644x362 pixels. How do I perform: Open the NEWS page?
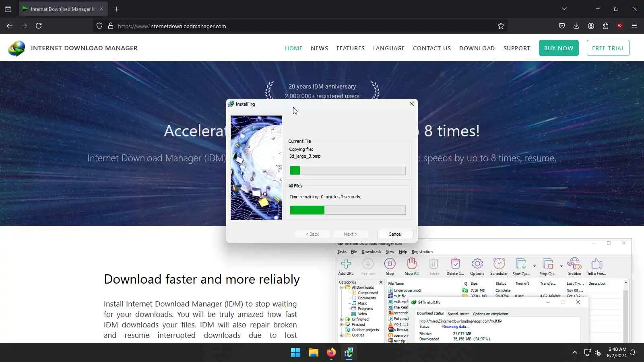(x=319, y=48)
